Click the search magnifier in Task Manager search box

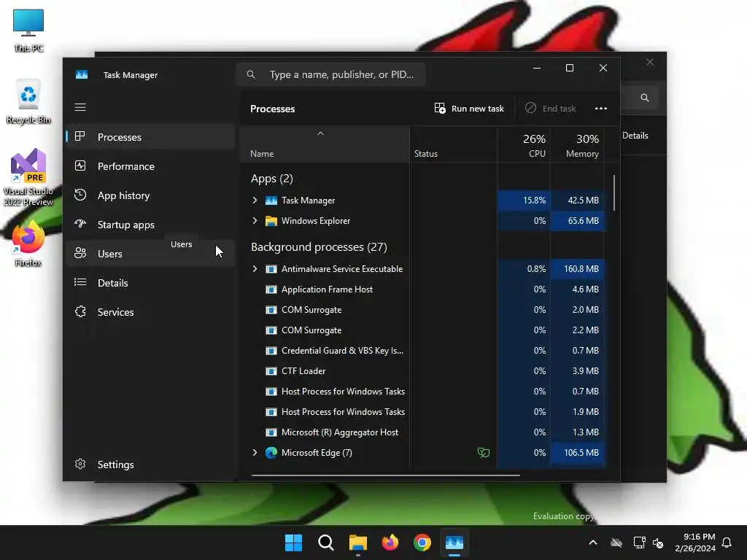pos(251,74)
